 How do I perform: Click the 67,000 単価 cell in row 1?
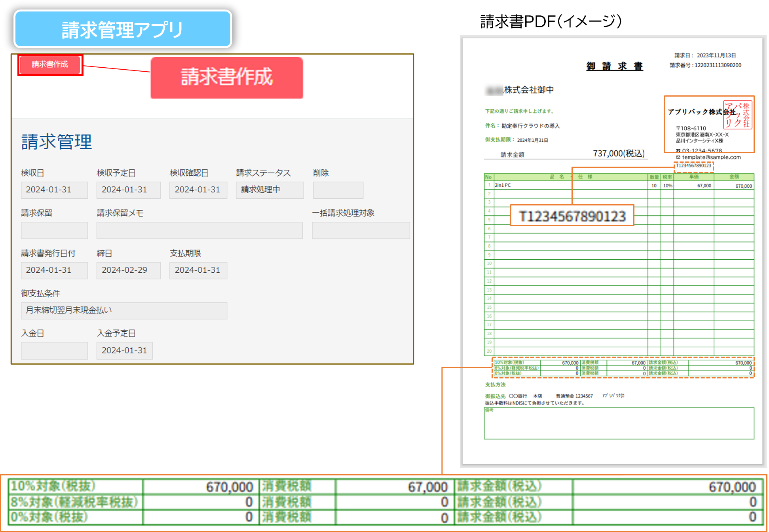tap(694, 186)
